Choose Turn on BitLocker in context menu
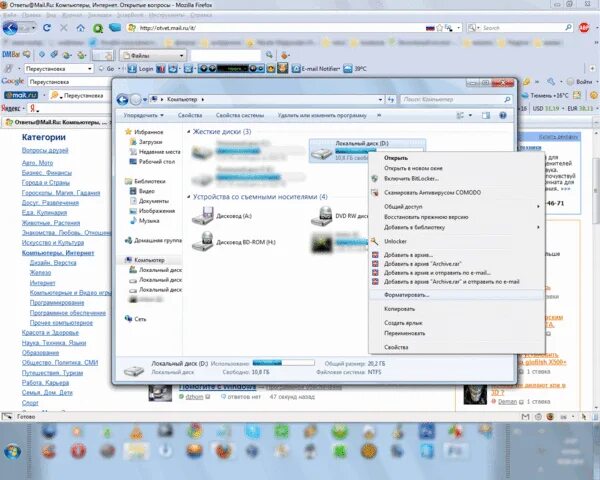600x480 pixels. click(x=411, y=179)
